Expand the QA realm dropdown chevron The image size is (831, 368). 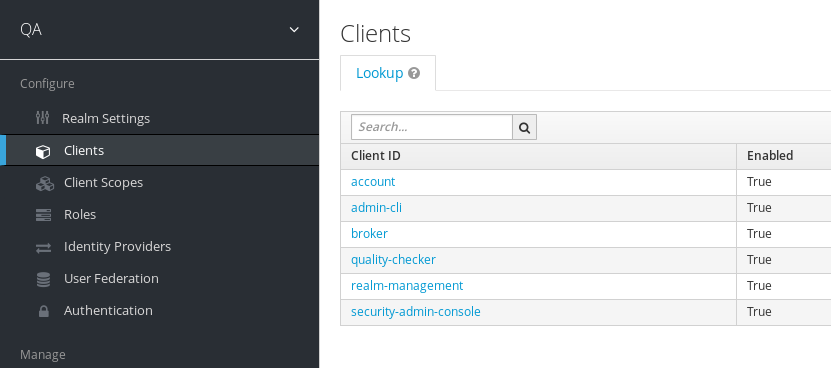(x=294, y=30)
